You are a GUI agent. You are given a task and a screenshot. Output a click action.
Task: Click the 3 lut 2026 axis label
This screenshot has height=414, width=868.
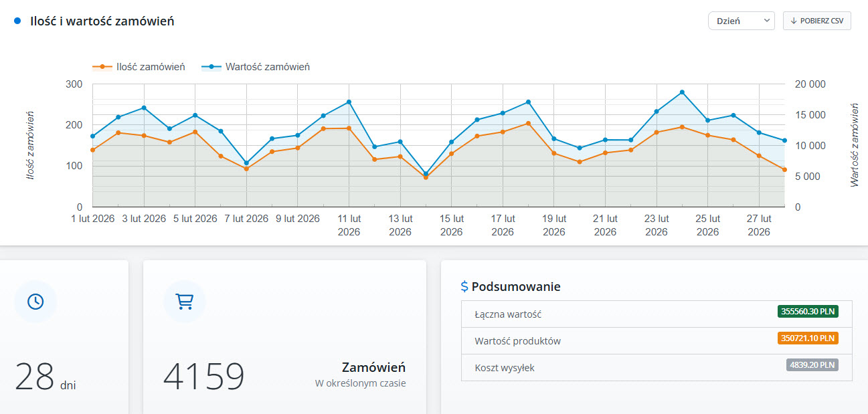pyautogui.click(x=144, y=219)
